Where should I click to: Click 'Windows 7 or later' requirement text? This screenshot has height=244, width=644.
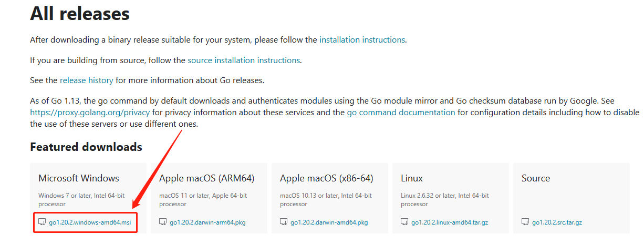pyautogui.click(x=64, y=196)
